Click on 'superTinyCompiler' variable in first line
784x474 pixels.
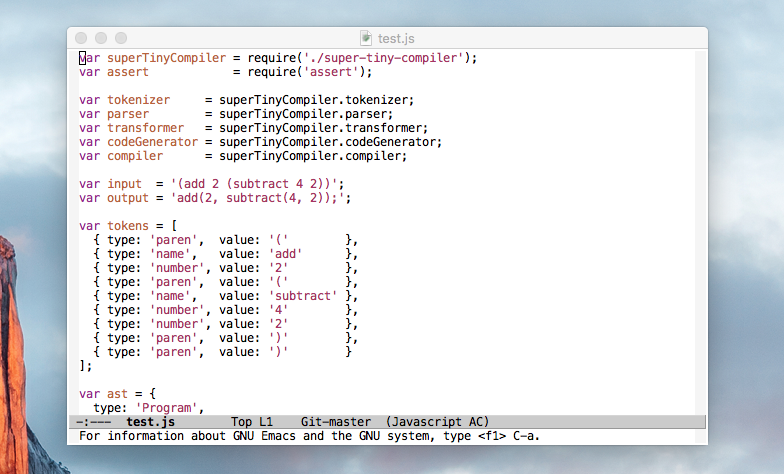point(166,58)
